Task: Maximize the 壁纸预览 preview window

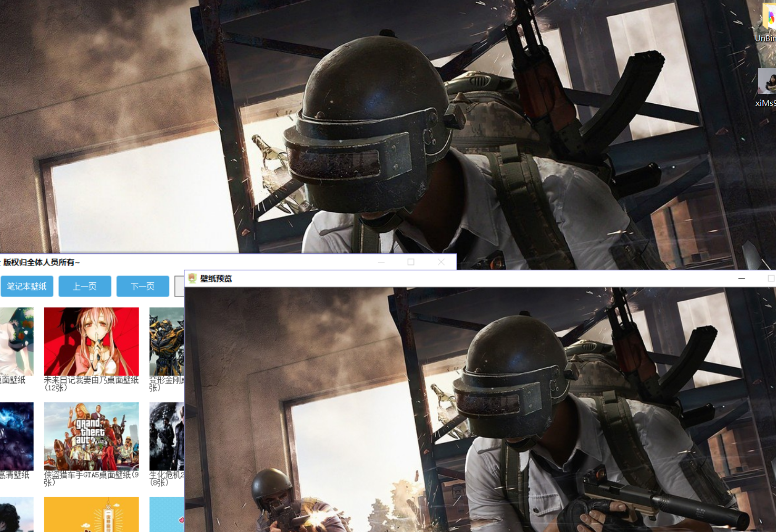Action: click(770, 278)
